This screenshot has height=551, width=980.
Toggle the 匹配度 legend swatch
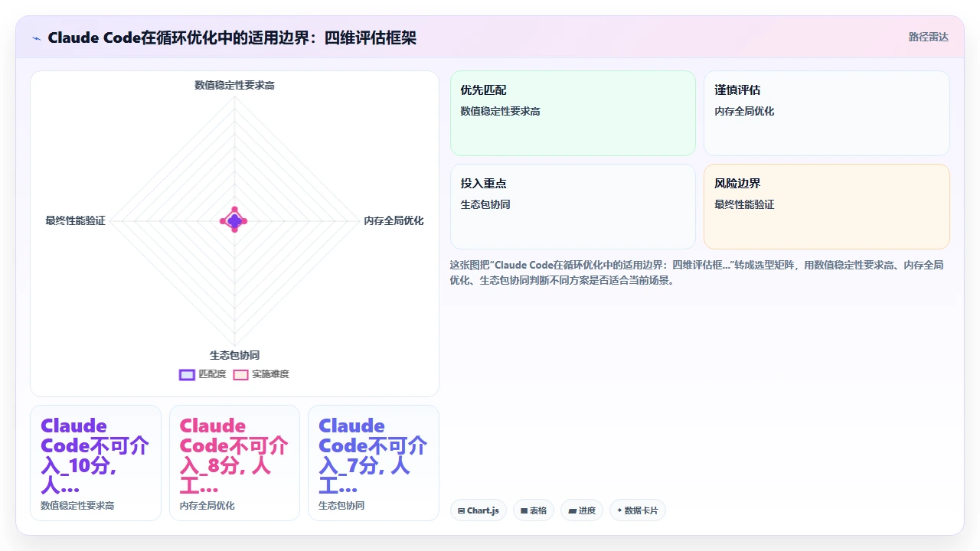coord(187,374)
